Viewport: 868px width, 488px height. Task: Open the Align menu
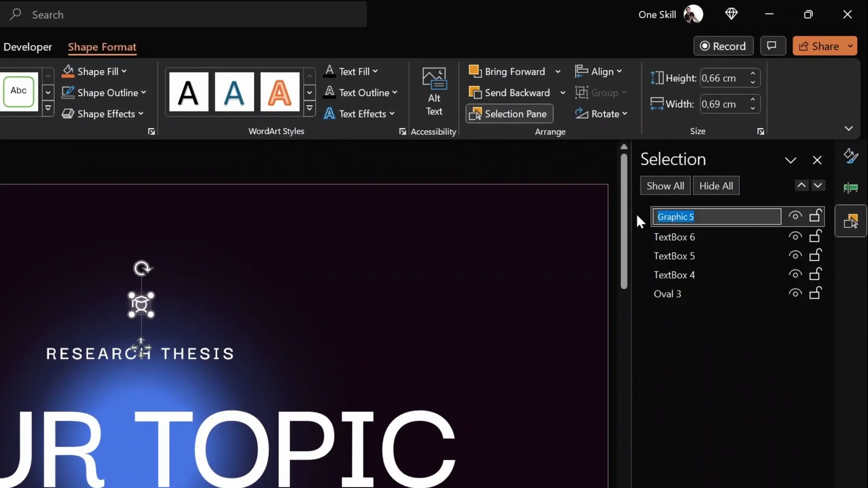tap(599, 71)
